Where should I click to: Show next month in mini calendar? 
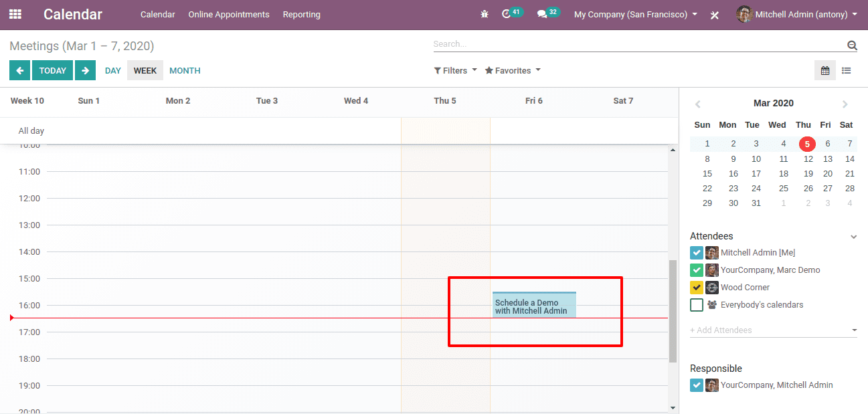[x=845, y=104]
